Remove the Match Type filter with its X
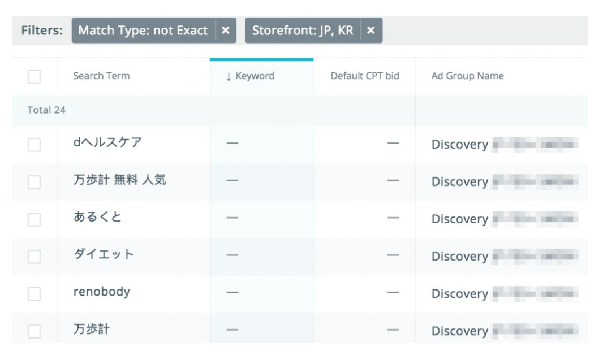 pyautogui.click(x=225, y=31)
